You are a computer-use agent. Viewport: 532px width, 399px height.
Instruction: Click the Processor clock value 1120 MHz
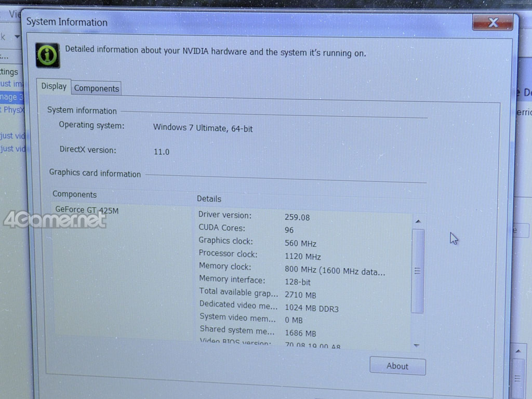303,257
